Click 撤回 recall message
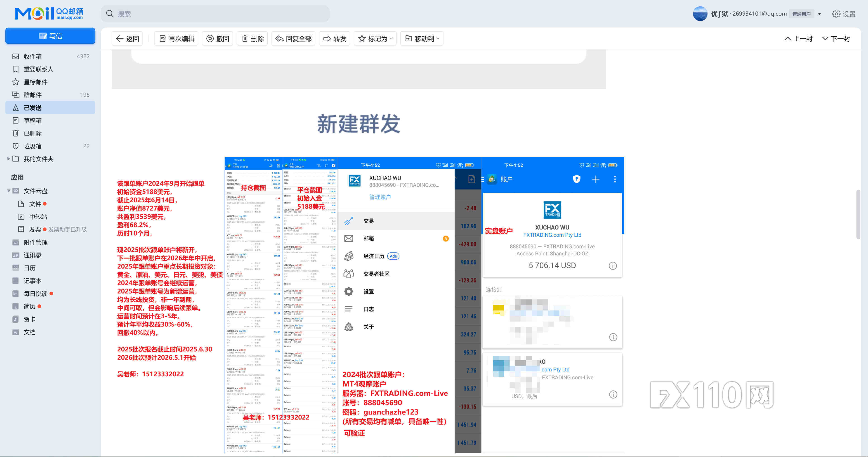This screenshot has height=457, width=868. pyautogui.click(x=217, y=38)
